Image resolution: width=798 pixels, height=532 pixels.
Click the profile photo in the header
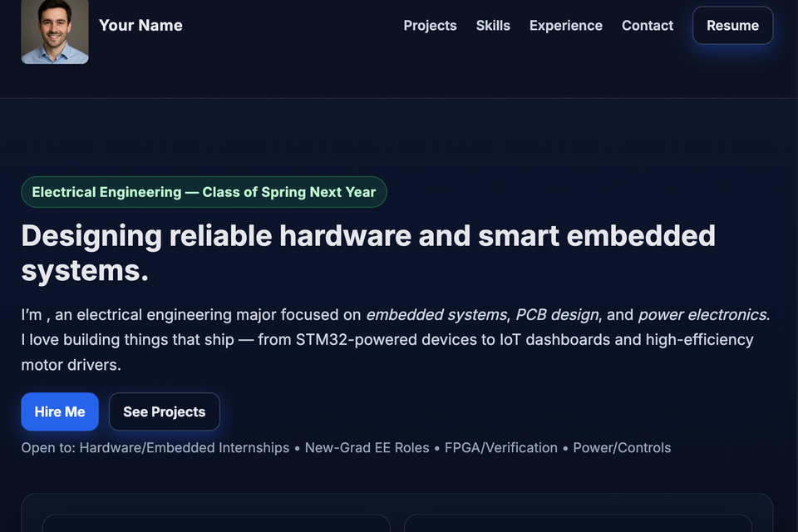pos(55,31)
